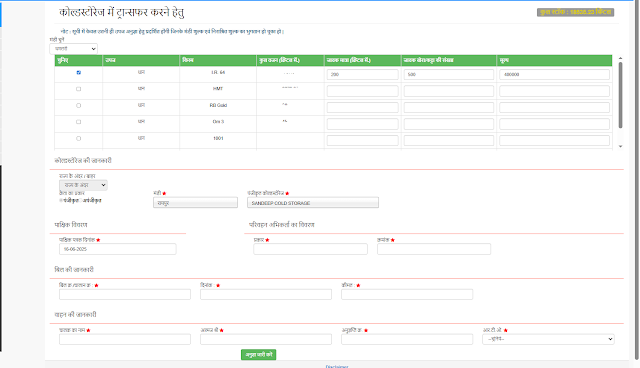This screenshot has width=640, height=368.
Task: Click the bag count field in Dra 3 row
Action: pos(449,124)
